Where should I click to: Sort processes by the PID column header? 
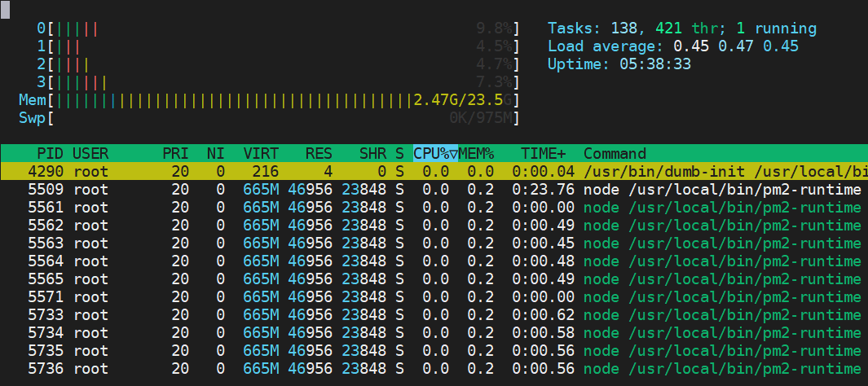click(x=50, y=153)
